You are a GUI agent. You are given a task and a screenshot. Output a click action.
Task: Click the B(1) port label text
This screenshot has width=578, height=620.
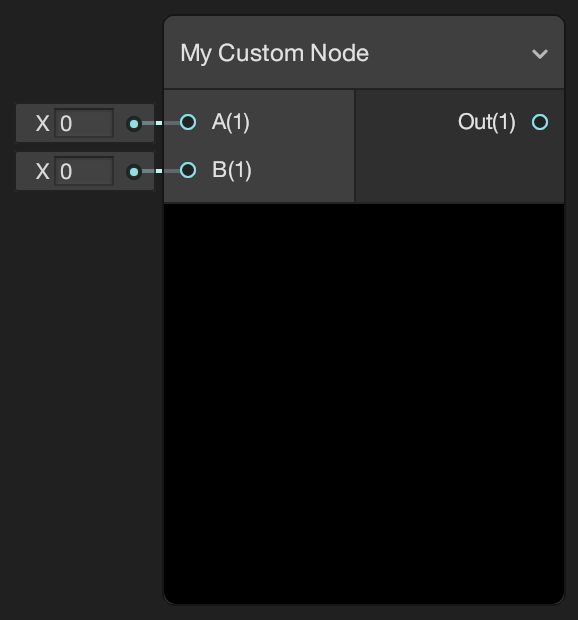coord(232,170)
